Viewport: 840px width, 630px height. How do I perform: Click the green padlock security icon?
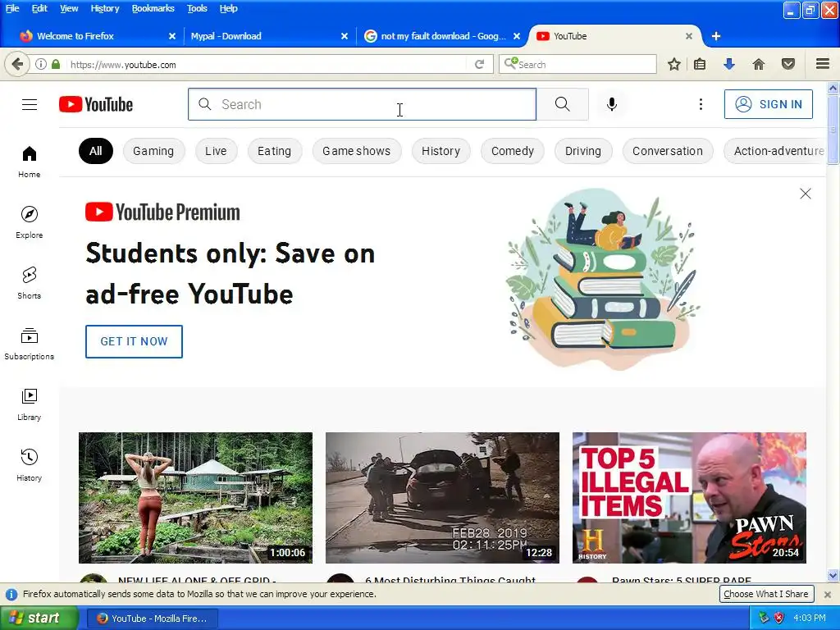[x=56, y=64]
